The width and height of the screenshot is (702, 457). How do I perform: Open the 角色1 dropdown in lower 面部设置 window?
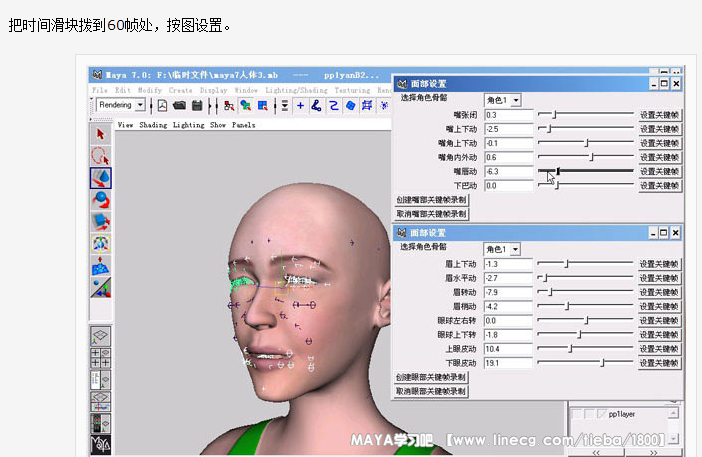coord(515,249)
